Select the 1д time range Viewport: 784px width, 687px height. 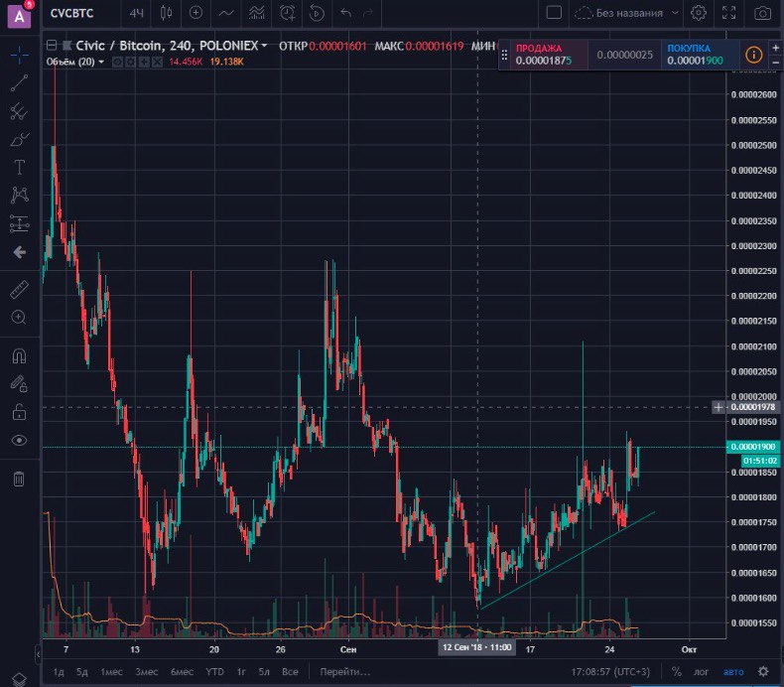[x=59, y=671]
